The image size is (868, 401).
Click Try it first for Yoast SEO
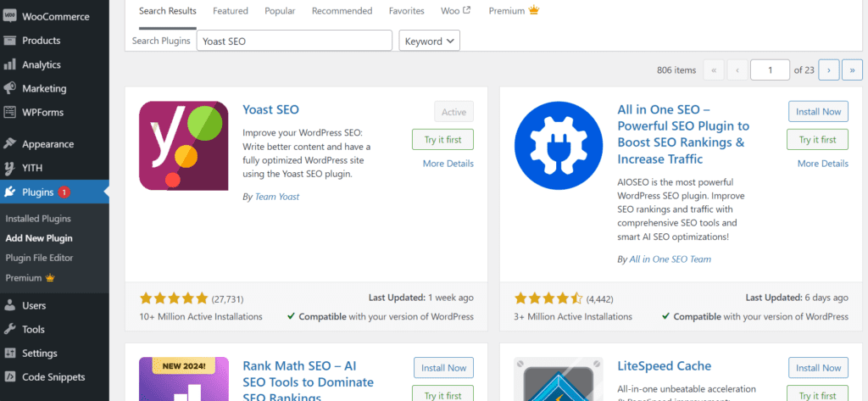tap(442, 140)
